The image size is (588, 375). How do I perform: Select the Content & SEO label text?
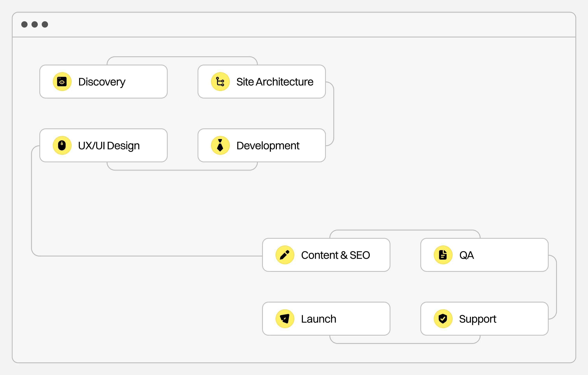[x=336, y=255]
